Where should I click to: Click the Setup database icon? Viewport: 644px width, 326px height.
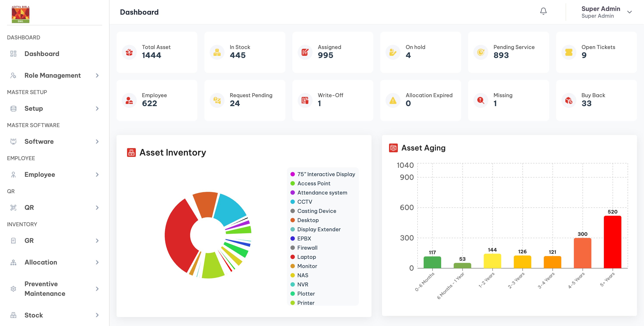point(13,108)
